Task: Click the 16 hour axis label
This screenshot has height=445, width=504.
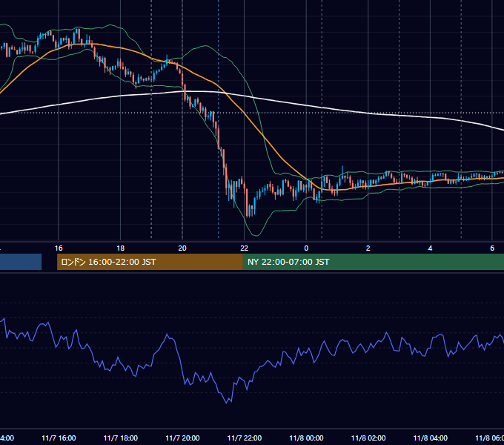Action: coord(59,248)
